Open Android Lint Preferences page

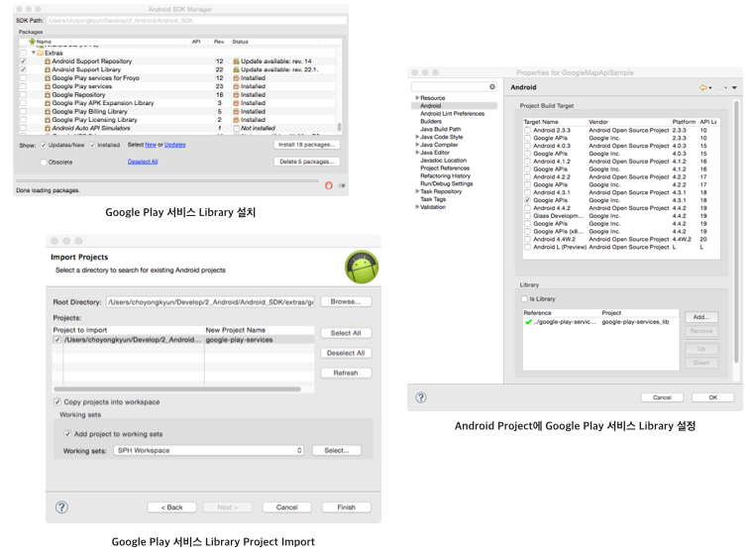click(452, 113)
